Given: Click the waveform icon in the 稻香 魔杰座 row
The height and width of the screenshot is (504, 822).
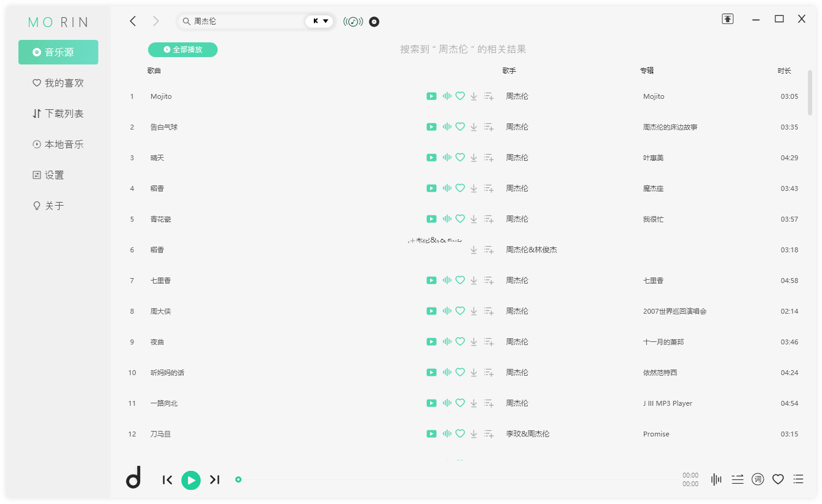Looking at the screenshot, I should point(447,188).
